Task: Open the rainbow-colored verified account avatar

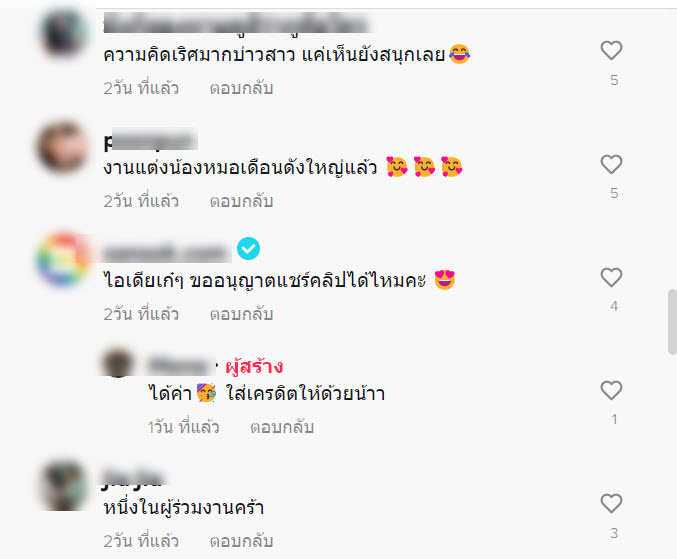Action: coord(63,259)
